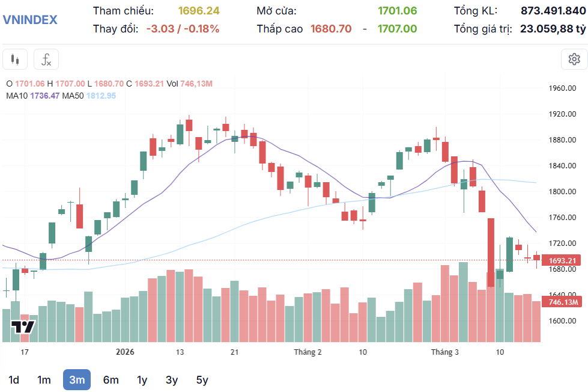Select the active 3m timeframe
Image resolution: width=588 pixels, height=392 pixels.
[77, 380]
